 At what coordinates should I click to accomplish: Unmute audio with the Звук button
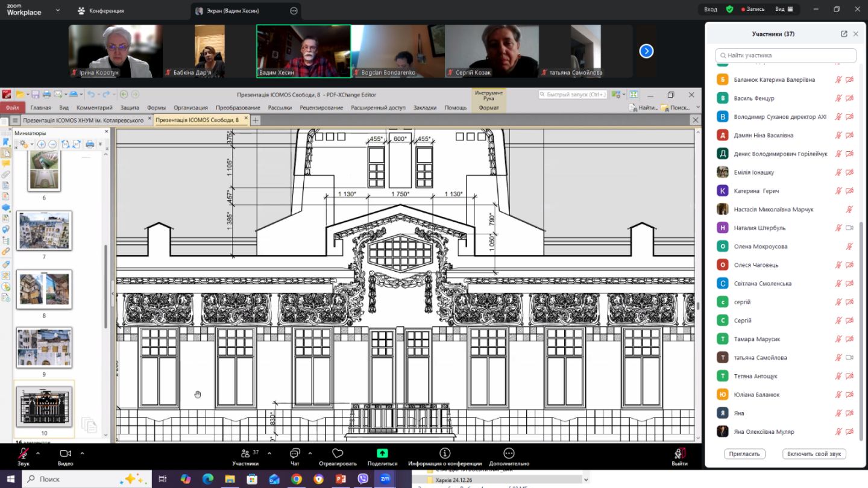pos(23,457)
